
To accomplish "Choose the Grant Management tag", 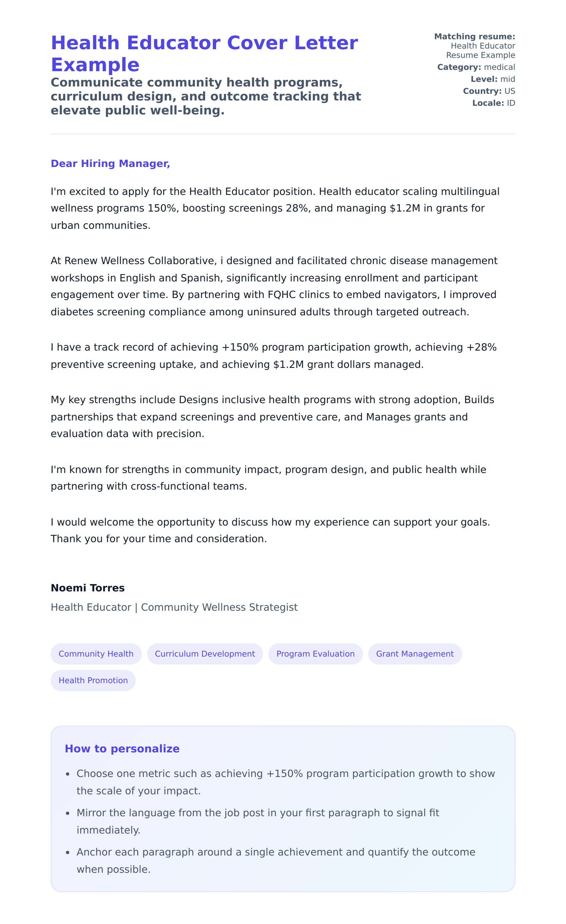I will pyautogui.click(x=415, y=654).
